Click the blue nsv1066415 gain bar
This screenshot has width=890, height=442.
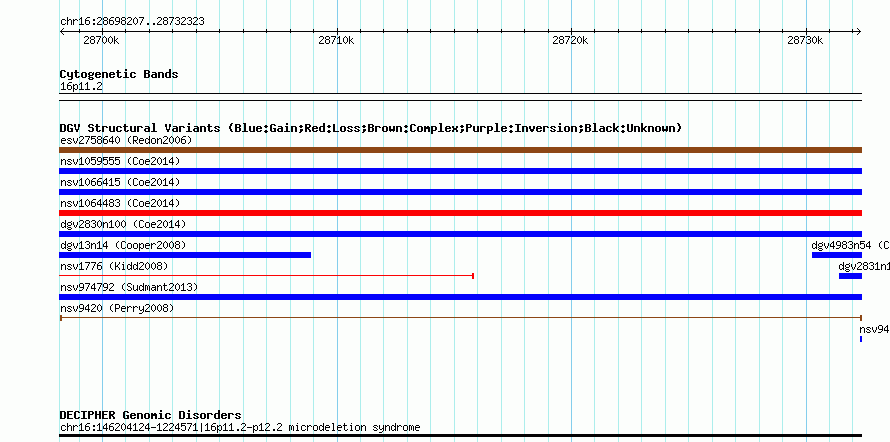pyautogui.click(x=460, y=192)
